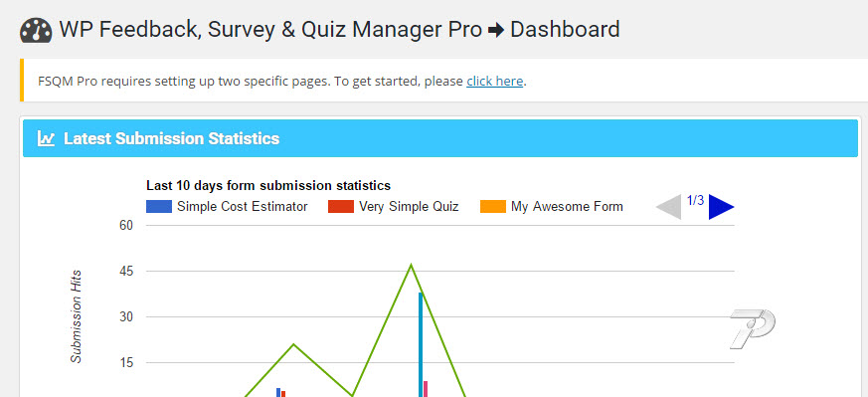Click the tall teal bar in the chart

[x=421, y=344]
